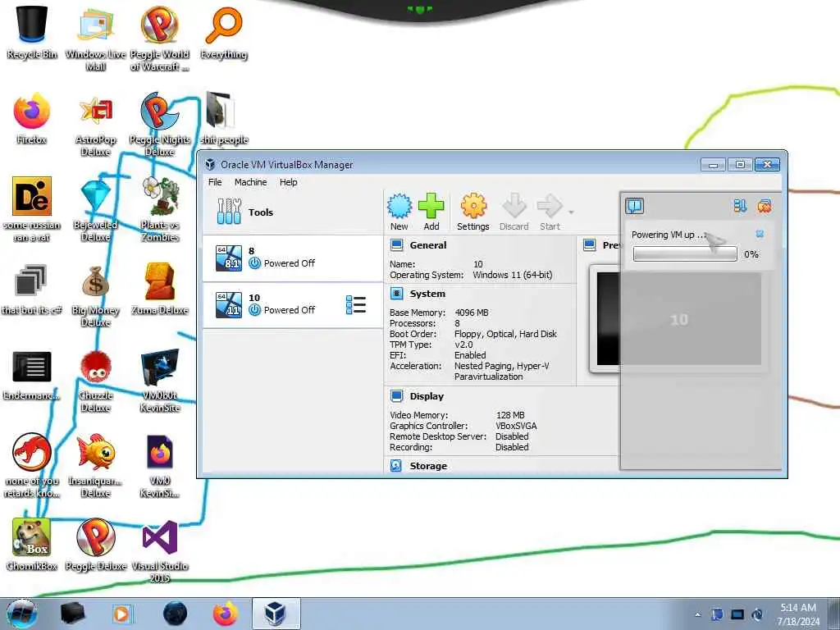Toggle the notification center icon
This screenshot has height=630, width=840.
coord(635,206)
